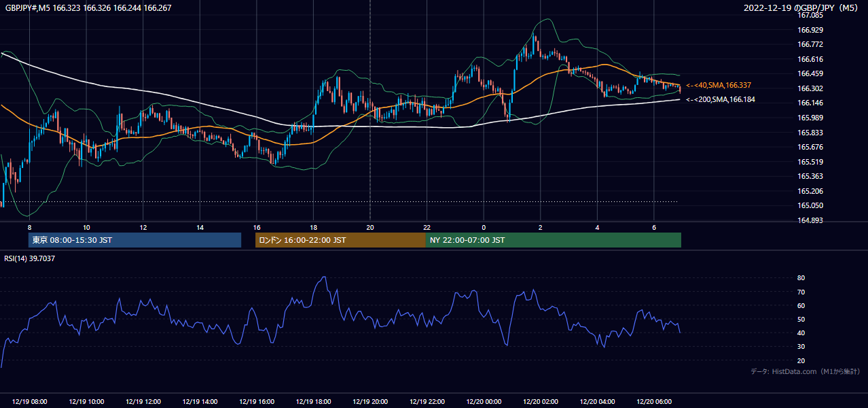This screenshot has width=868, height=408.
Task: Click the orange 40 SMA 166.337 label
Action: tap(719, 86)
